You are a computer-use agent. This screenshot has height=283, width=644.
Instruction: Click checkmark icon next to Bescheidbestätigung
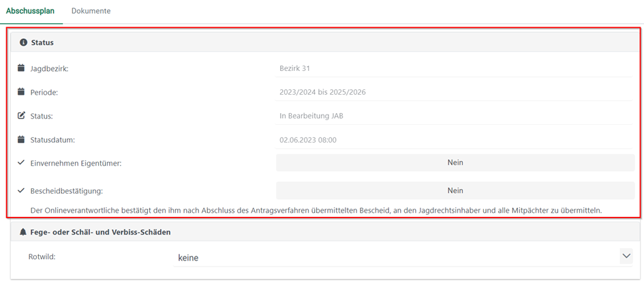[21, 191]
